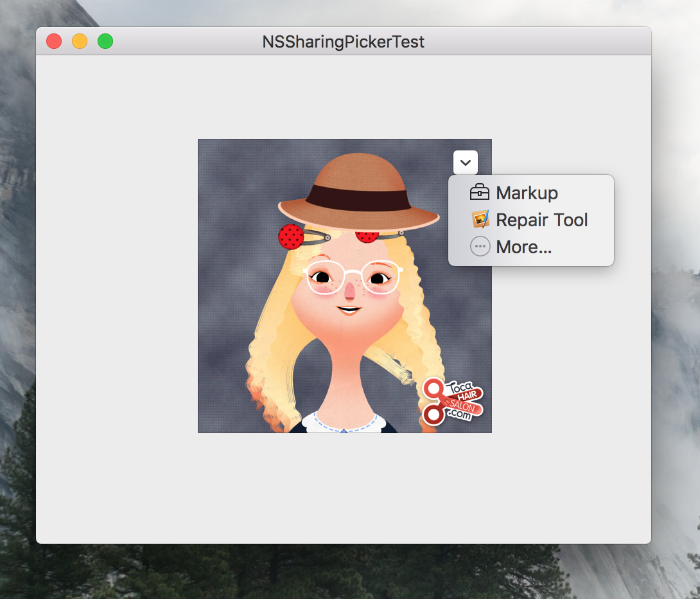Click the girl portrait image
Image resolution: width=700 pixels, height=599 pixels.
click(345, 286)
